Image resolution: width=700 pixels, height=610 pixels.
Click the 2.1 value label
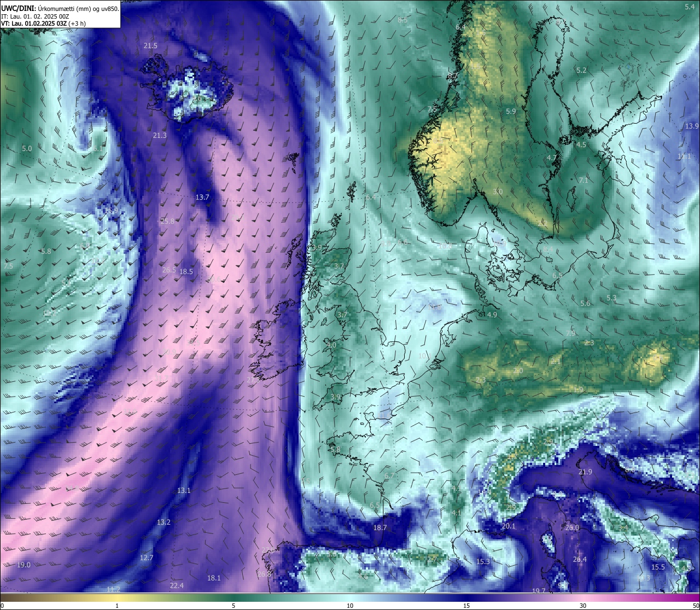click(556, 361)
